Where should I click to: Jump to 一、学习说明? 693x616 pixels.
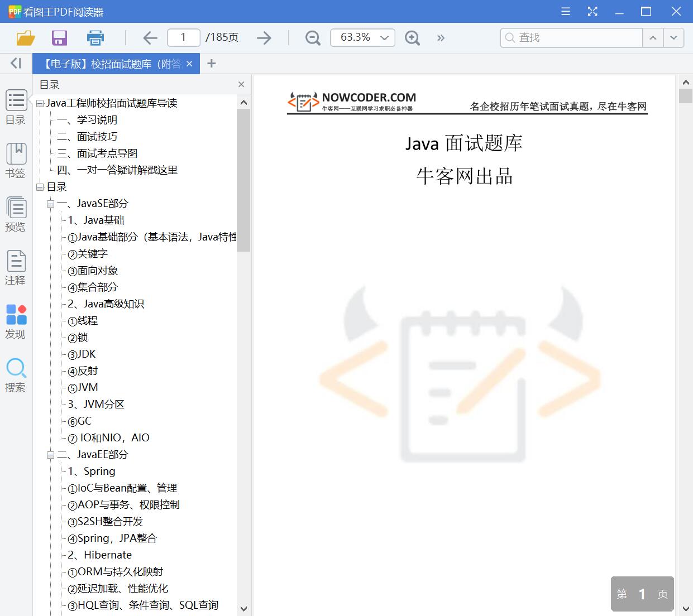(x=87, y=120)
